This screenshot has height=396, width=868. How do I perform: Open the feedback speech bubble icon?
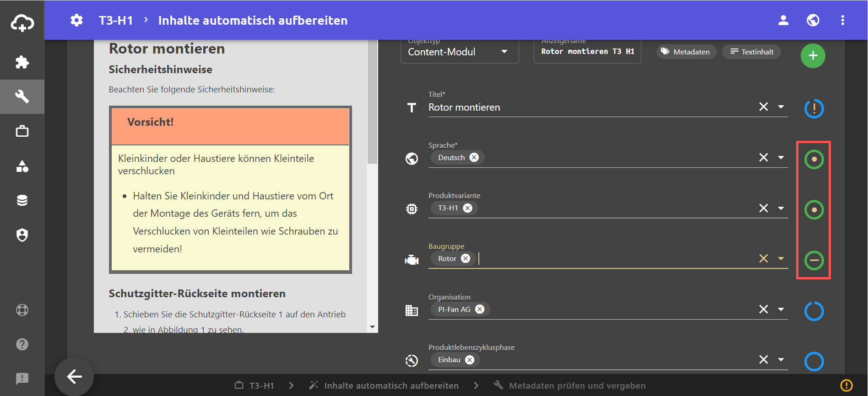coord(22,379)
